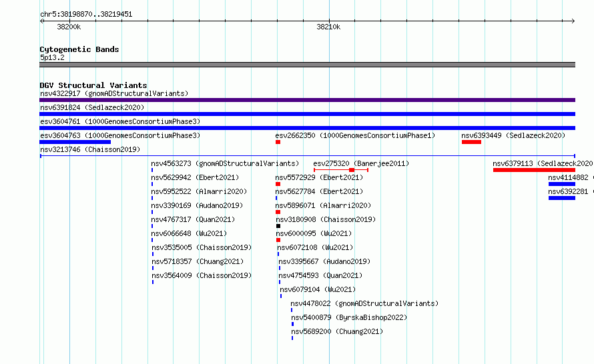Open nsv6391824 (Sedlazeck2020) variant label
Screen dimensions: 594x364
click(92, 107)
